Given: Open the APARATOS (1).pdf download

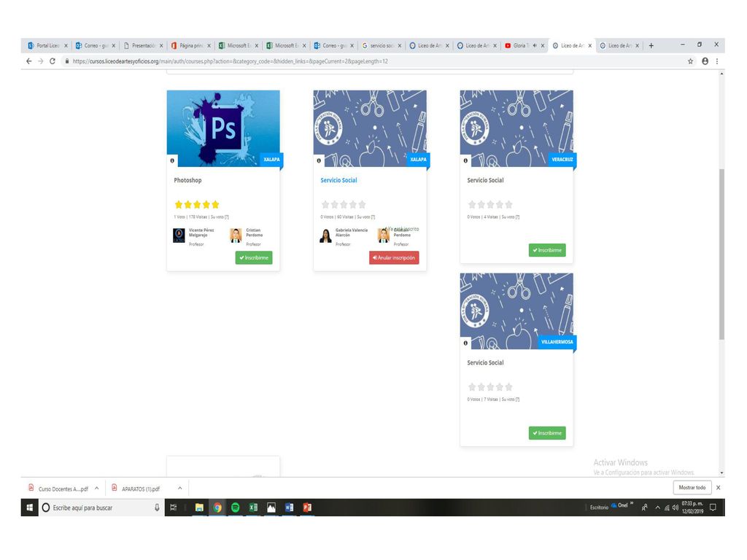Looking at the screenshot, I should [x=136, y=489].
